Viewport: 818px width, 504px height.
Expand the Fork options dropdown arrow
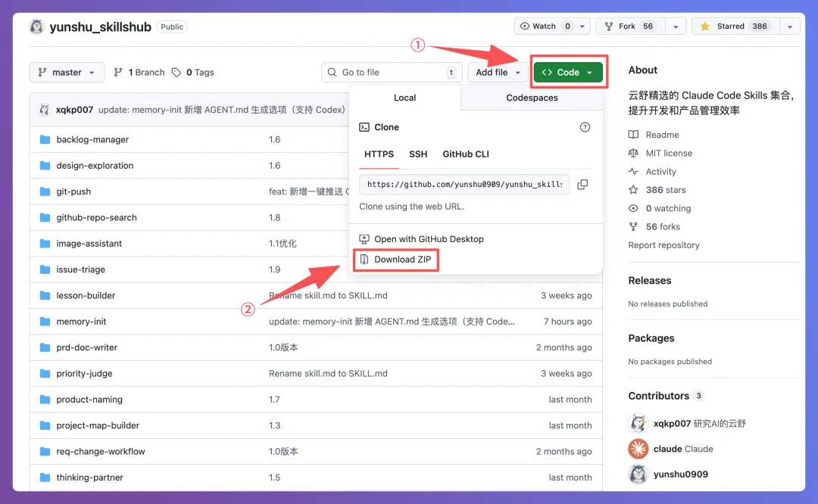tap(676, 26)
